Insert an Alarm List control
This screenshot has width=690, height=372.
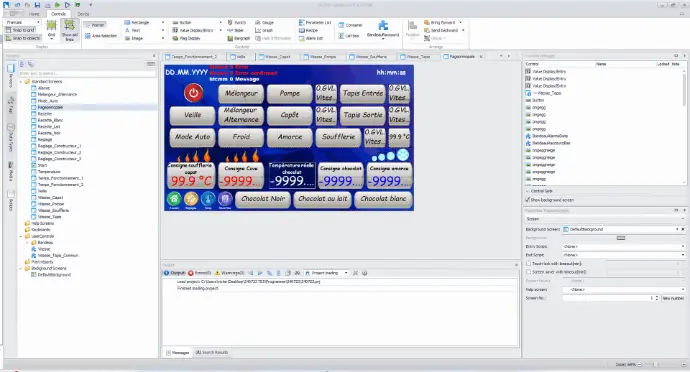(x=311, y=38)
